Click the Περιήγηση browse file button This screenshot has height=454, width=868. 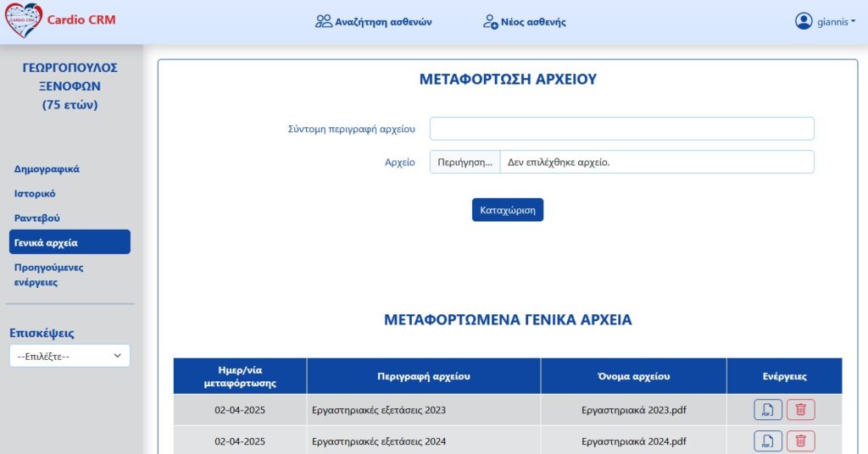pos(465,163)
